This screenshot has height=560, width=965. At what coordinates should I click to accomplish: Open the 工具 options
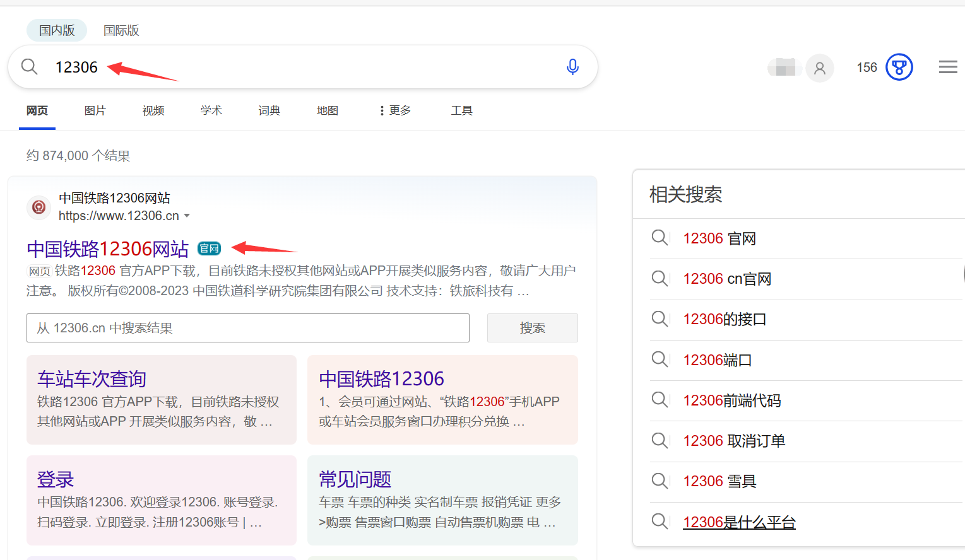click(x=461, y=110)
